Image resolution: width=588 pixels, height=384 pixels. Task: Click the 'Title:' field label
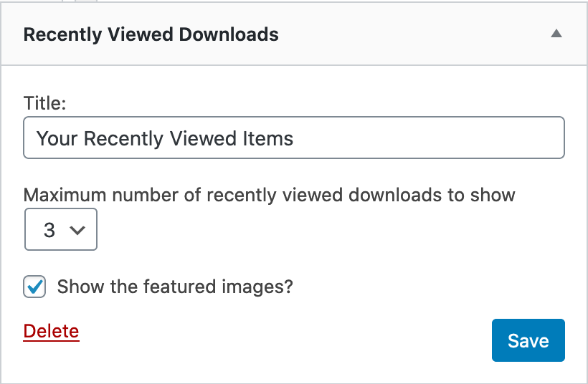tap(44, 103)
